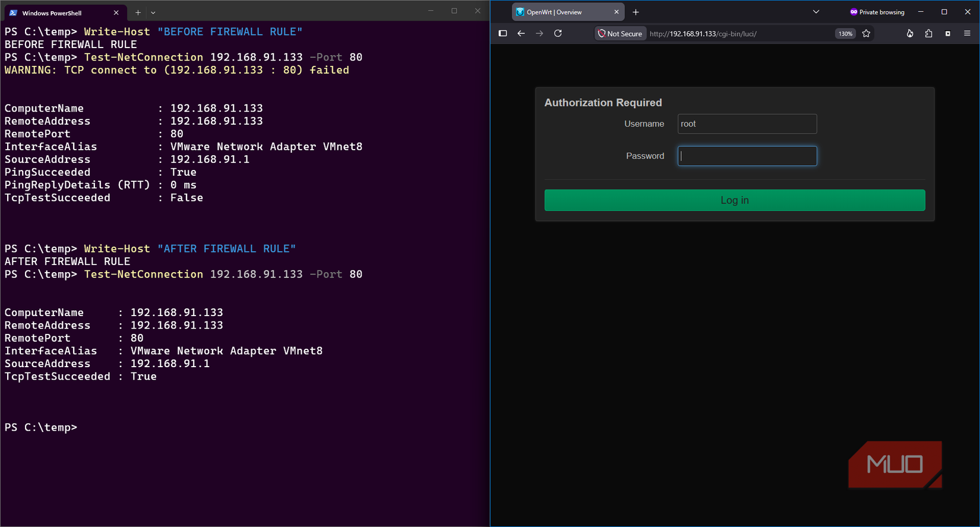Image resolution: width=980 pixels, height=527 pixels.
Task: Click the Username field containing root
Action: tap(747, 124)
